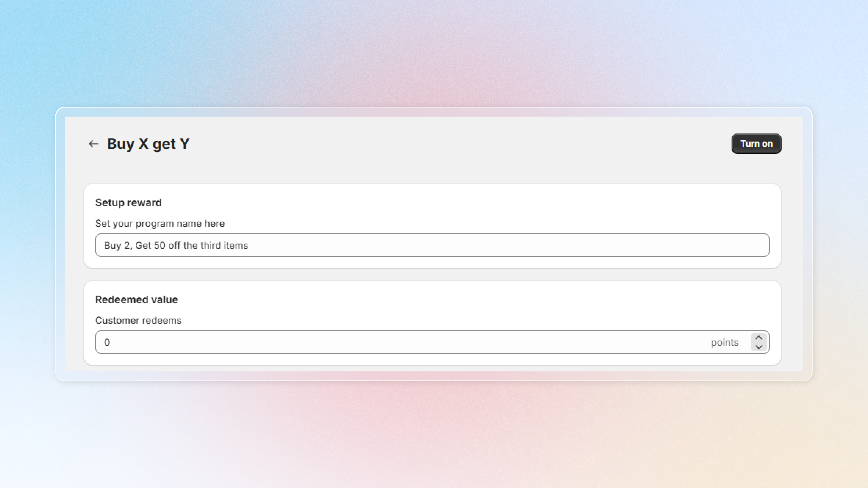Click the Redeemed value heading

137,300
